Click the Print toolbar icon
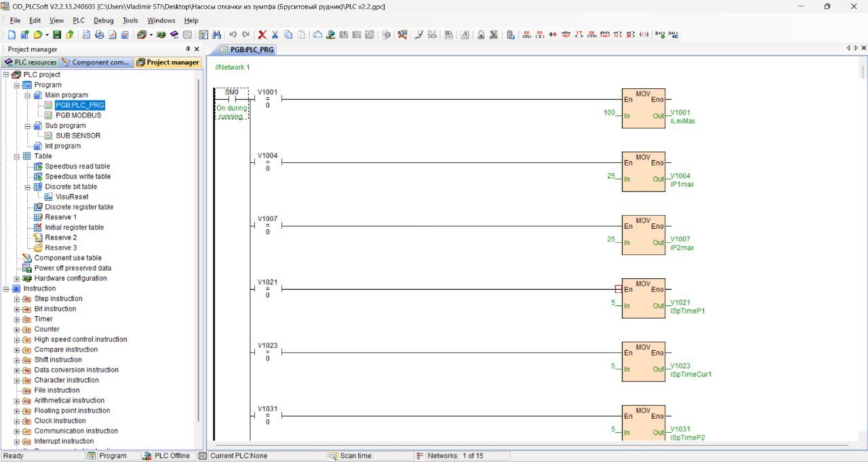The image size is (868, 462). tap(99, 35)
